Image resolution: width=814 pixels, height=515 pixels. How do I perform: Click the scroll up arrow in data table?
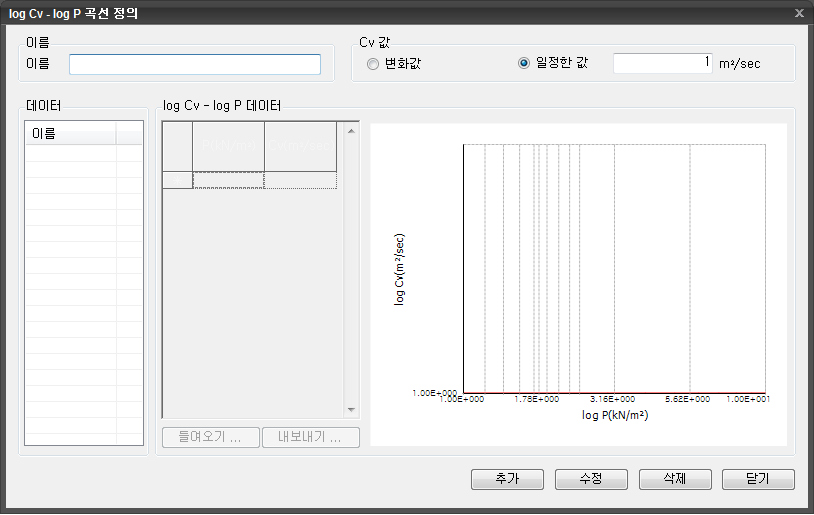351,130
